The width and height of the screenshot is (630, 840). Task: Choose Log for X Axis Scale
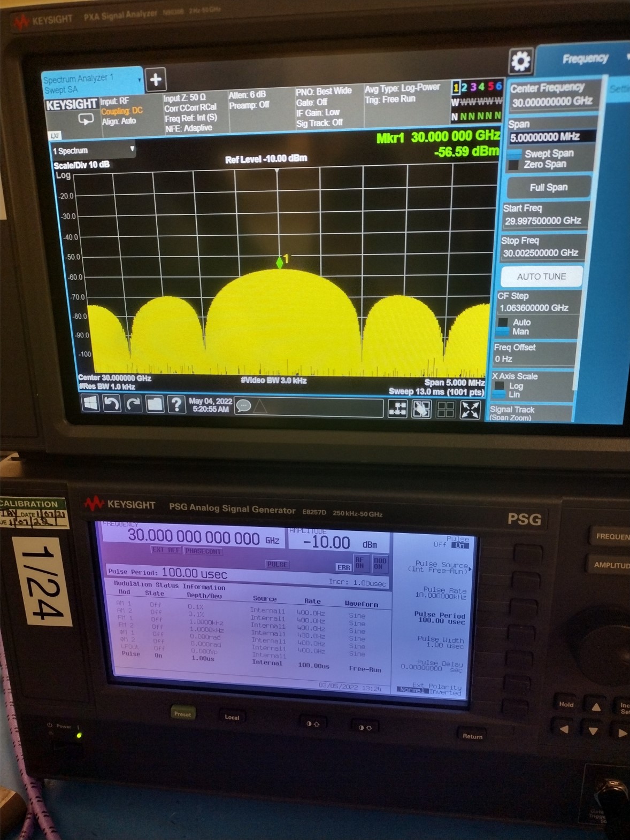click(509, 386)
